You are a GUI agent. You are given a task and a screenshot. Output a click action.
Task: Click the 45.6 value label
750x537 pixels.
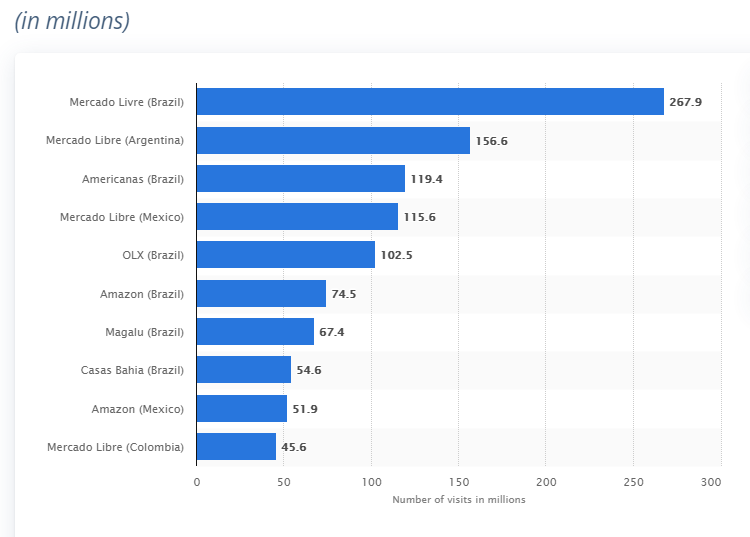click(294, 447)
